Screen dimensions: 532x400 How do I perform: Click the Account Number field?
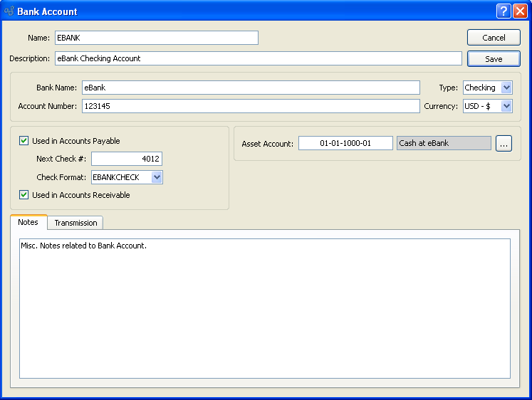click(251, 106)
